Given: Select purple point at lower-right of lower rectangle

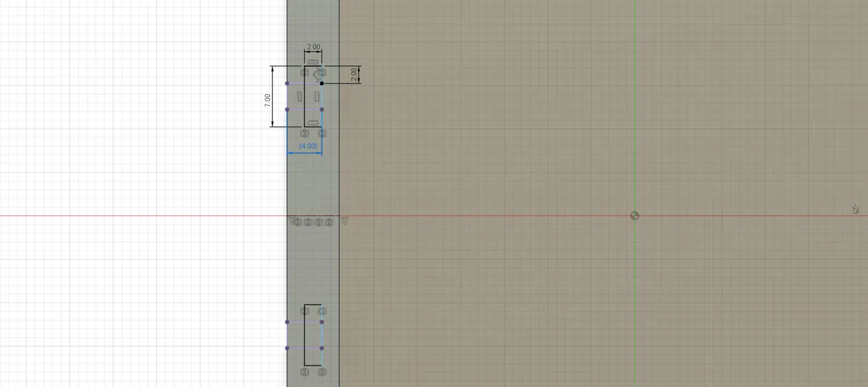Looking at the screenshot, I should point(322,348).
